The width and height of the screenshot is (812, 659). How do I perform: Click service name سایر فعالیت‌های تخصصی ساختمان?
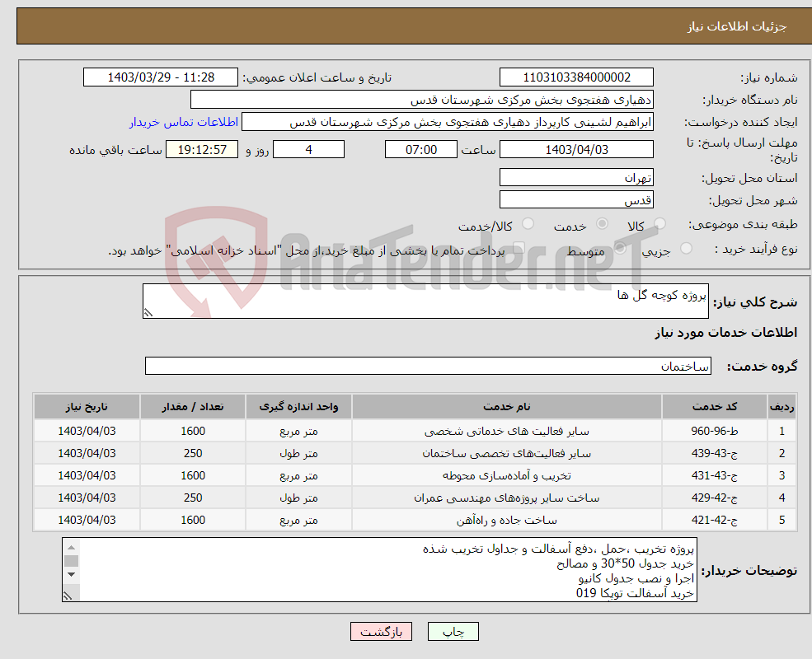coord(506,453)
